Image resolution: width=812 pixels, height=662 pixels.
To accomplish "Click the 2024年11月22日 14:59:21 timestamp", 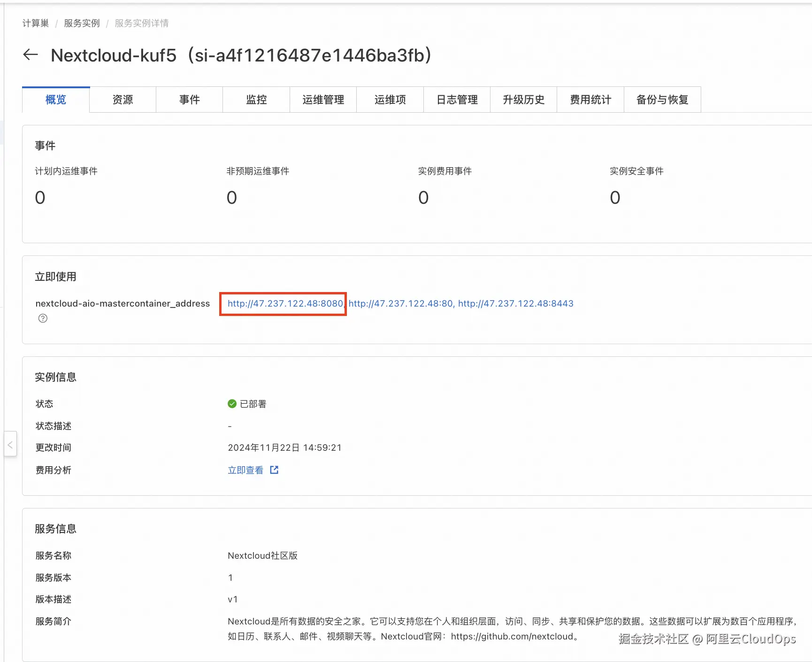I will click(285, 447).
